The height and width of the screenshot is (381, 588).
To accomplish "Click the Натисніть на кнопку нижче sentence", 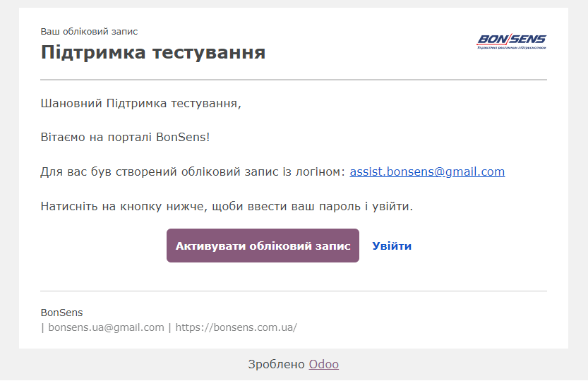I will [x=226, y=207].
